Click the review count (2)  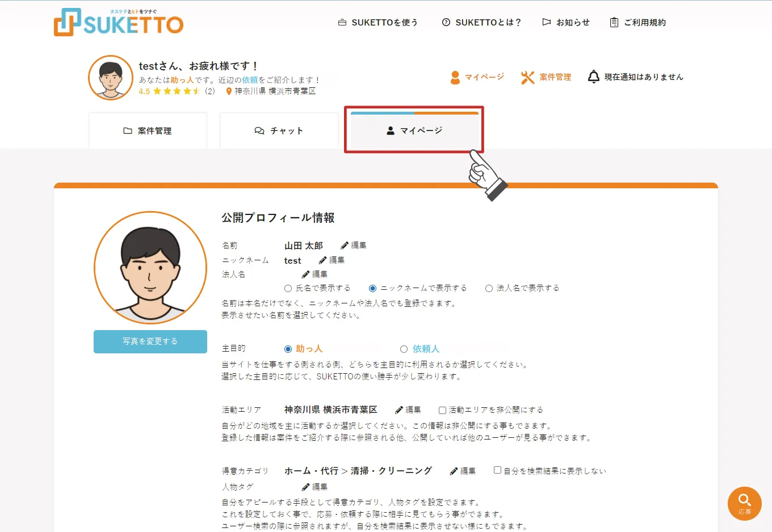pyautogui.click(x=210, y=91)
